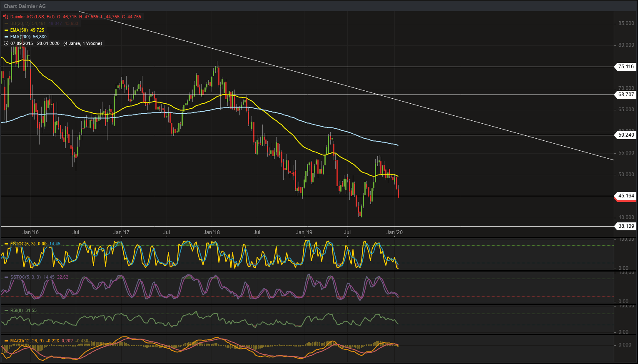This screenshot has width=638, height=364.
Task: Open the 07.09.2015 - 20.01.2020 date range
Action: [x=35, y=43]
